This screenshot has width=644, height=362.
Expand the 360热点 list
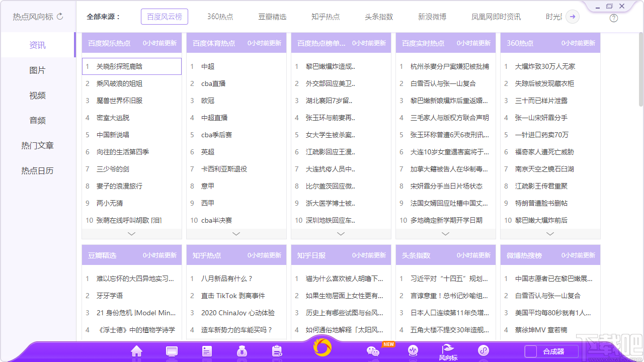tap(550, 234)
